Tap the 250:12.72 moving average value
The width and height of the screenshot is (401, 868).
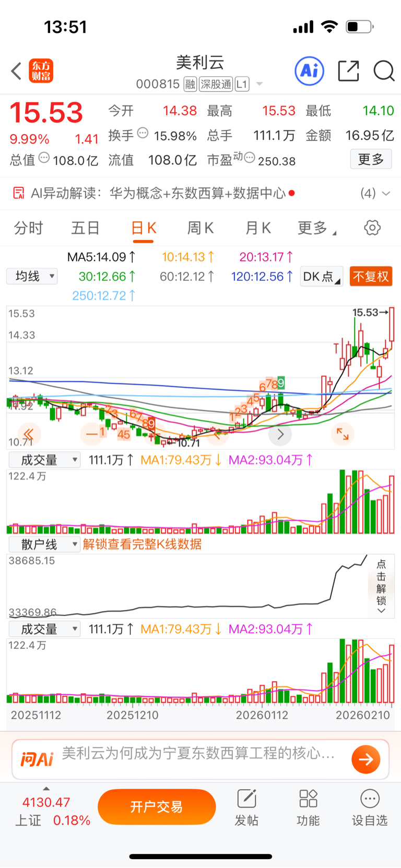pyautogui.click(x=104, y=295)
